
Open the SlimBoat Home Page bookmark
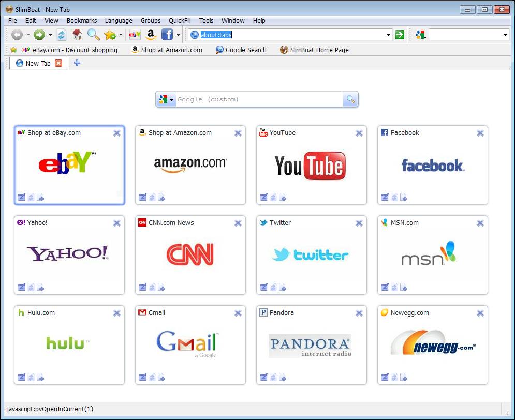(314, 50)
